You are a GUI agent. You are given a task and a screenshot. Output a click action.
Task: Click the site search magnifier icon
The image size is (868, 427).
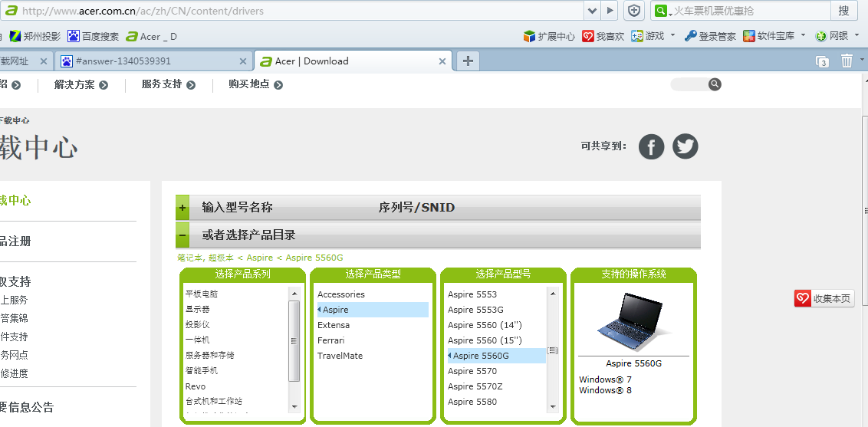pyautogui.click(x=715, y=84)
